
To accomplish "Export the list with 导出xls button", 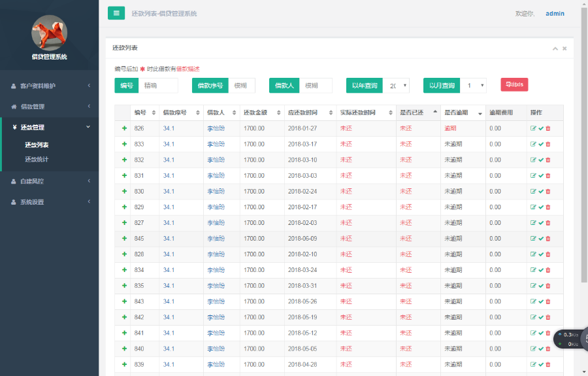I will tap(514, 84).
